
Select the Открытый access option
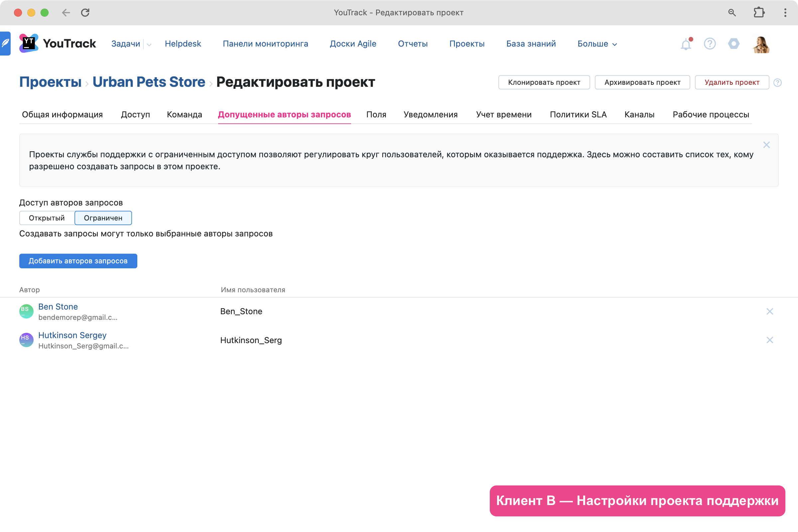point(47,218)
